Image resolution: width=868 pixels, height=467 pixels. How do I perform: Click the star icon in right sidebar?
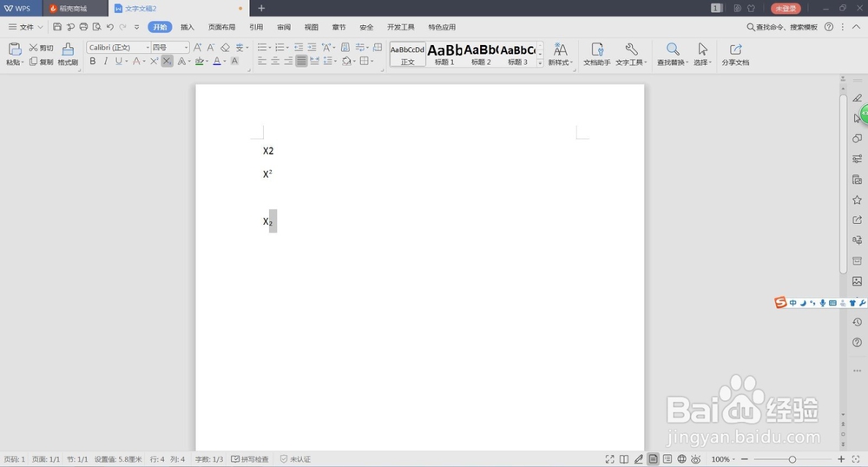[x=857, y=200]
